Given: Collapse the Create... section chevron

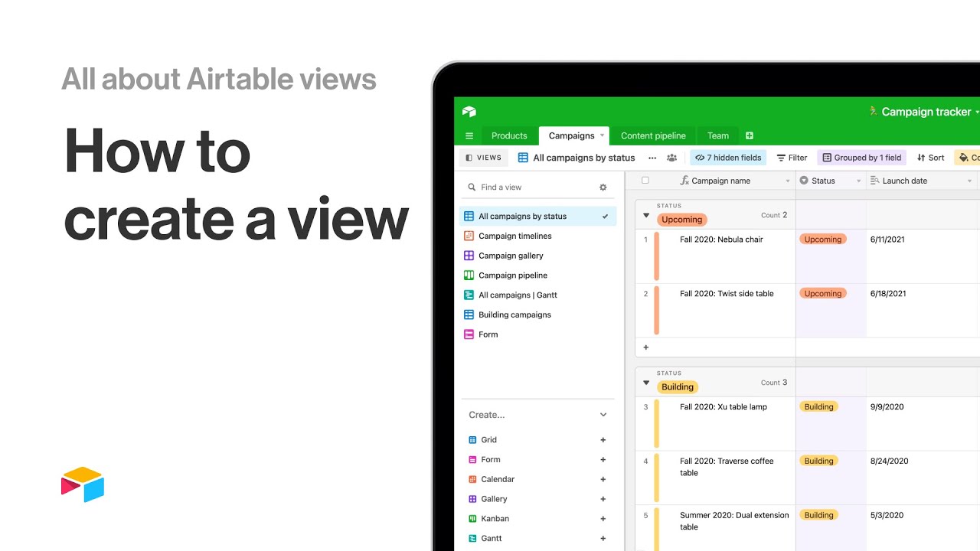Looking at the screenshot, I should 603,415.
